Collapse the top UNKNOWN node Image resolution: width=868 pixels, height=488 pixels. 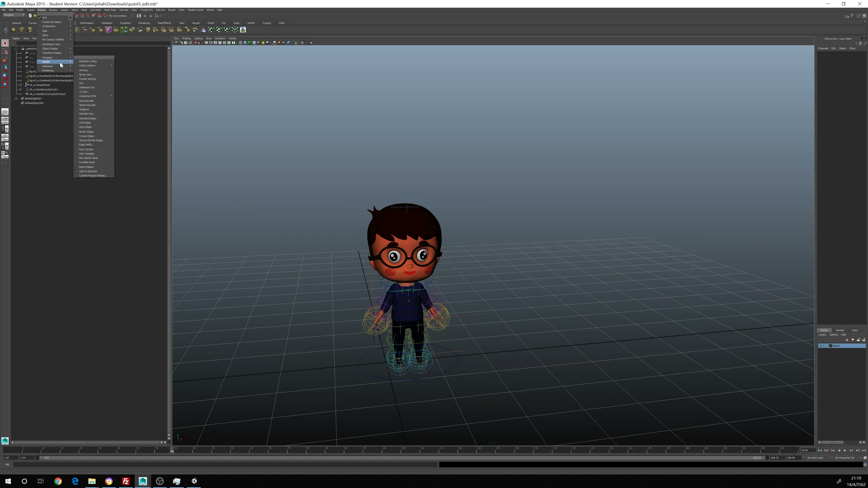click(16, 49)
